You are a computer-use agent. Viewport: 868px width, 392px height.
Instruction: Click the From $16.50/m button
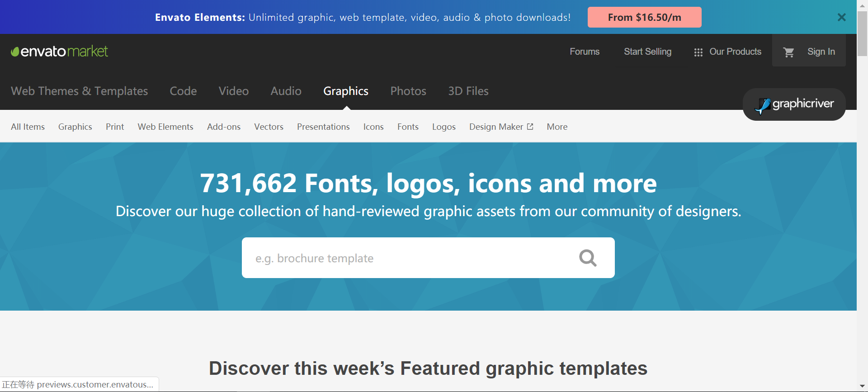[x=644, y=17]
